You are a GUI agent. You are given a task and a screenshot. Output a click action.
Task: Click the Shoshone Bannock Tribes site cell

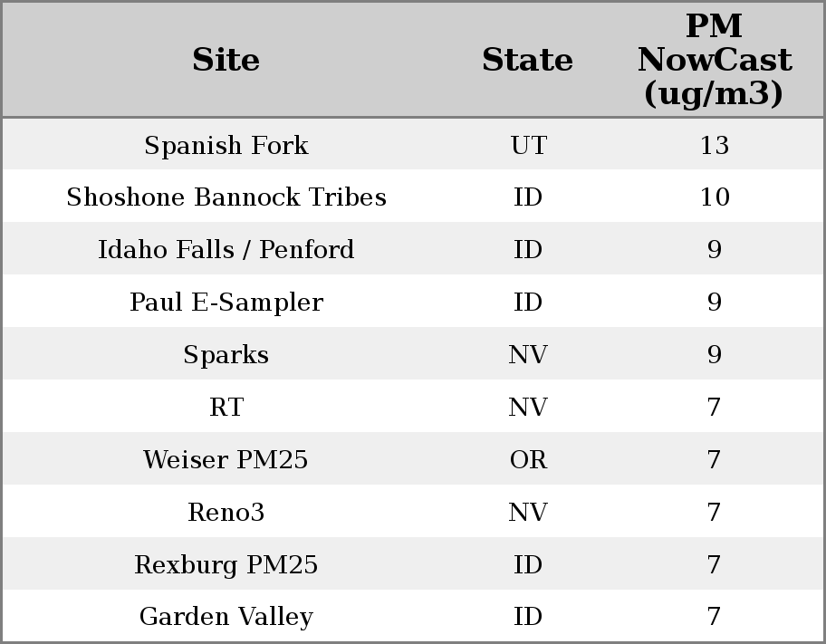point(226,197)
